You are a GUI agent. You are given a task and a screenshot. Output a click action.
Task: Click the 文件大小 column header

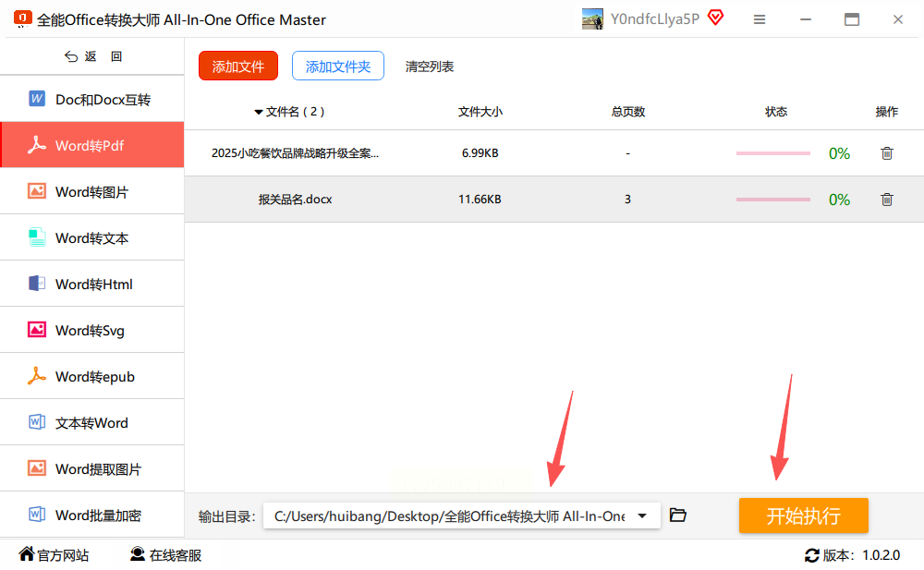(480, 112)
